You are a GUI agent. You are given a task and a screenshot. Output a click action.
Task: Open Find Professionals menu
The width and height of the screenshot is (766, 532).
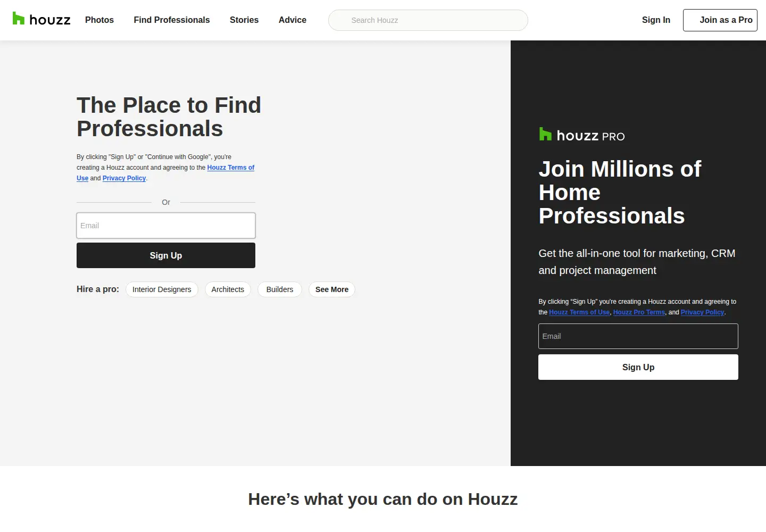click(x=172, y=20)
